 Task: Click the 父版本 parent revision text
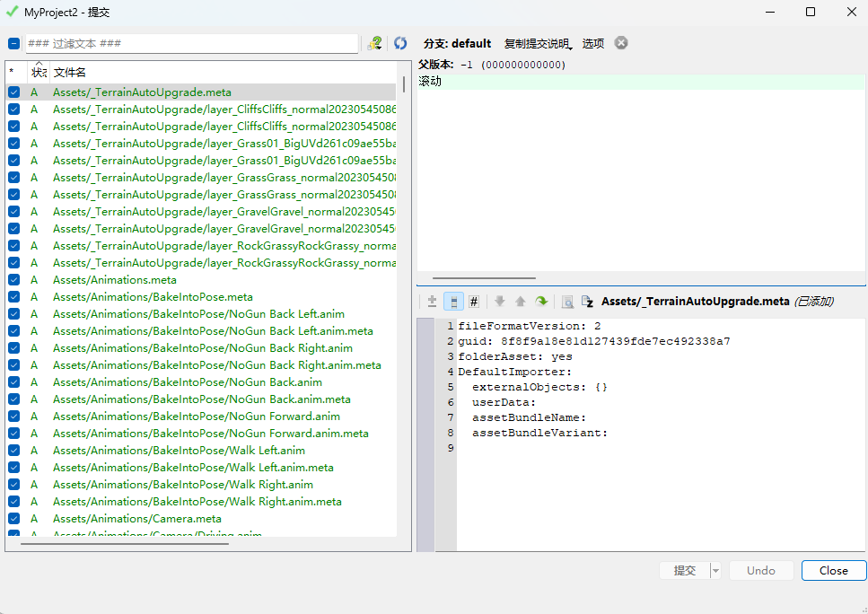[492, 65]
